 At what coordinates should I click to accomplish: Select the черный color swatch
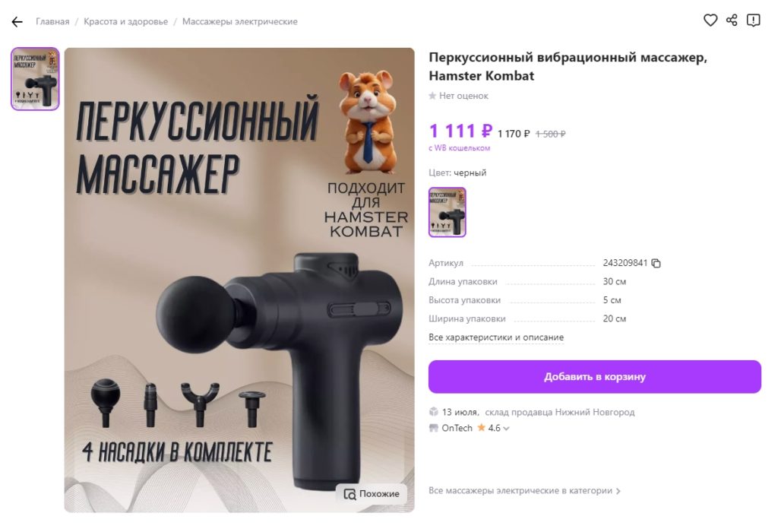click(447, 212)
